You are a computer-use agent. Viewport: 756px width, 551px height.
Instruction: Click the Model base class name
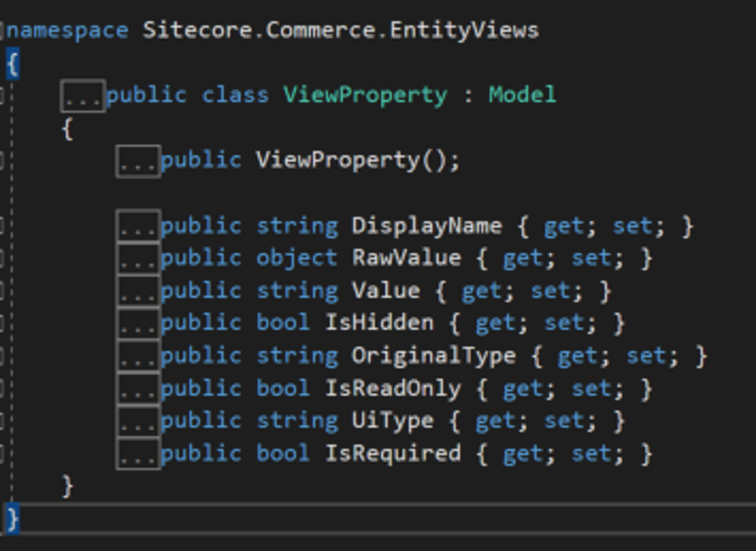[x=522, y=94]
